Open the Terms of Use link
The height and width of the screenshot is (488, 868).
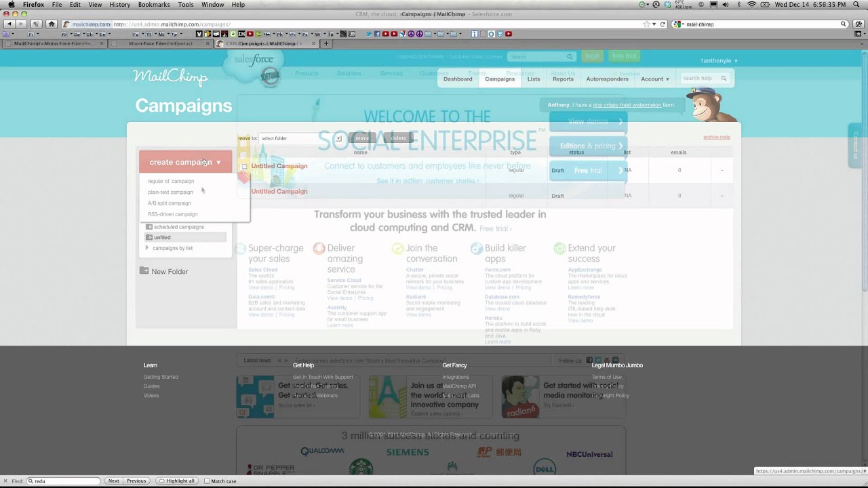click(x=606, y=377)
